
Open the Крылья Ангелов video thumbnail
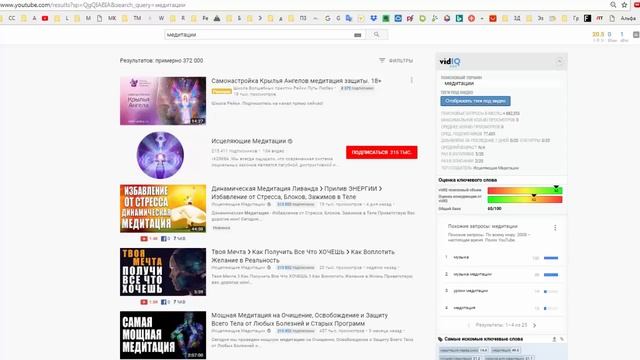(163, 101)
